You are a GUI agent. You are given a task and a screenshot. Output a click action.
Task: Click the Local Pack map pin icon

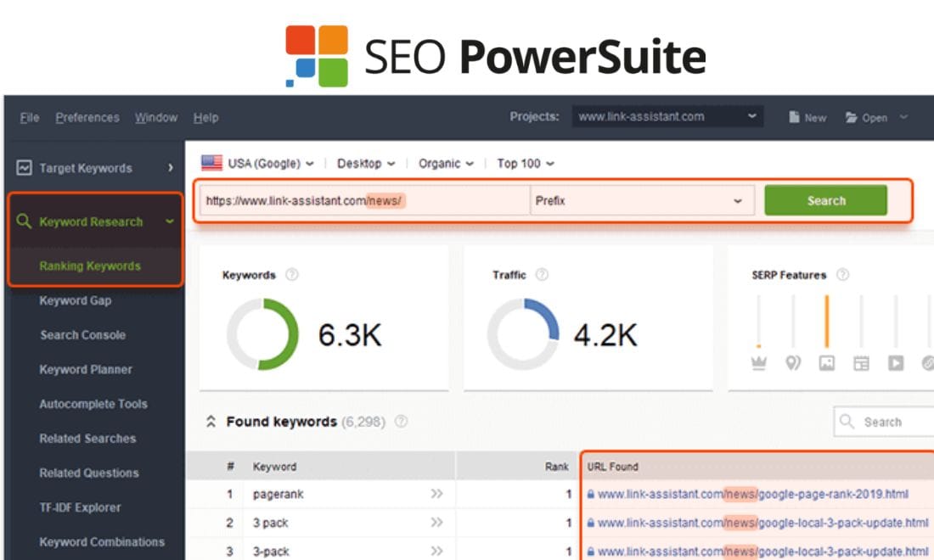point(792,361)
